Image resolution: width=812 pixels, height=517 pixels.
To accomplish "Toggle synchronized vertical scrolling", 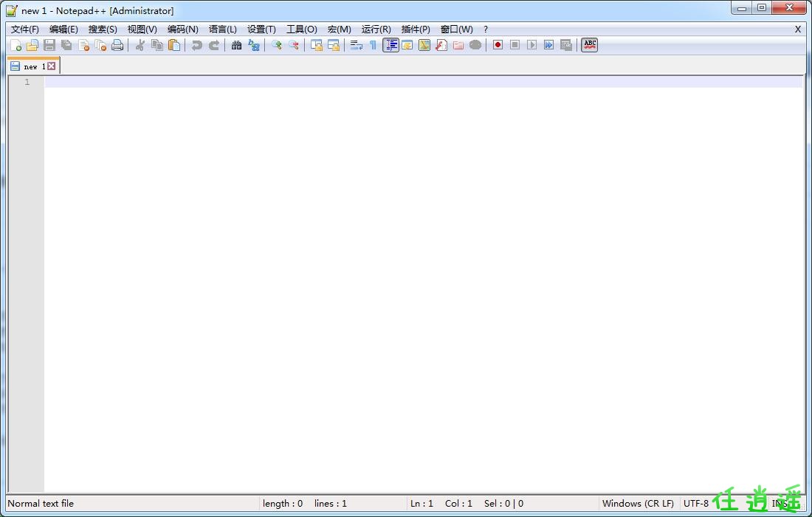I will pos(317,46).
